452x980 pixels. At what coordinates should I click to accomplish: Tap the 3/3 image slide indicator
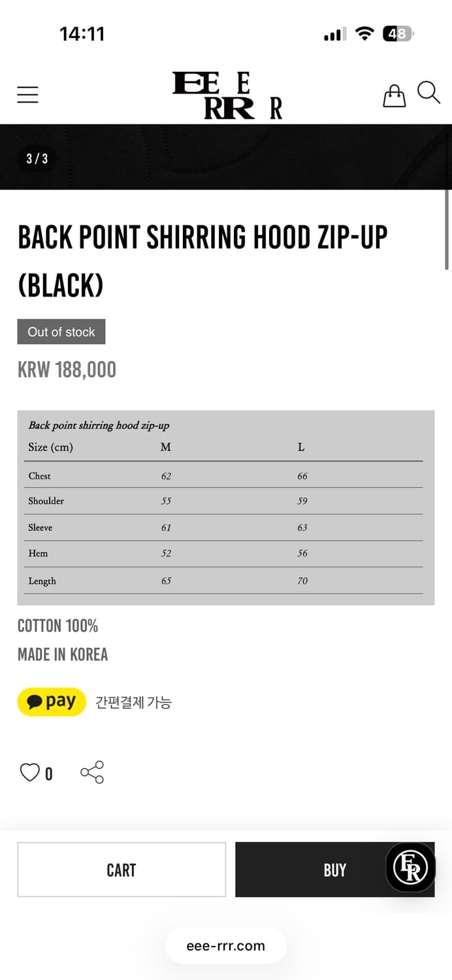click(37, 157)
